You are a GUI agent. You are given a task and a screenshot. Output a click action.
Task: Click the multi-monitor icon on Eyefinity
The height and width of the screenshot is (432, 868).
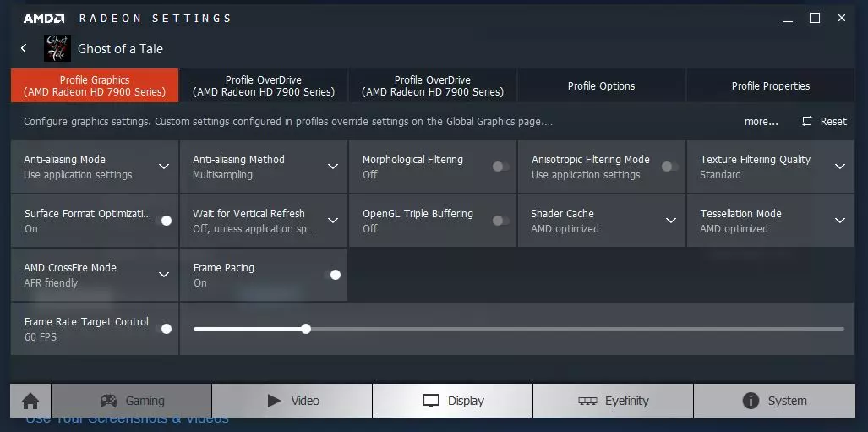point(587,401)
